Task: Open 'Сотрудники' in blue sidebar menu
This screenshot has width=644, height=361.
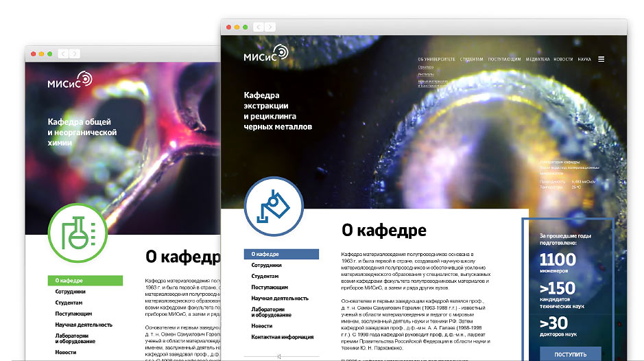Action: pyautogui.click(x=266, y=265)
